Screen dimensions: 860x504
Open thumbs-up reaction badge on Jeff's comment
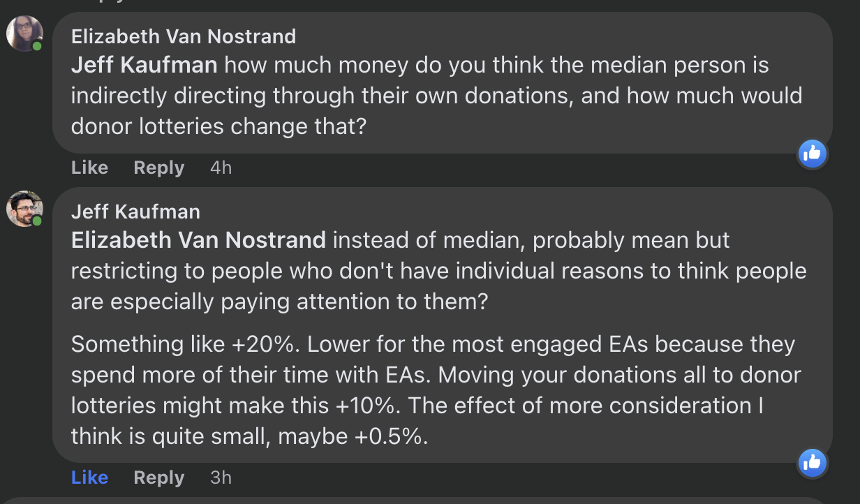812,462
